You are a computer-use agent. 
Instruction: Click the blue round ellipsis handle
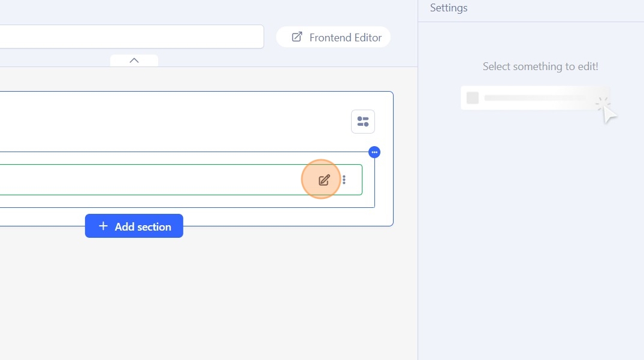click(374, 152)
